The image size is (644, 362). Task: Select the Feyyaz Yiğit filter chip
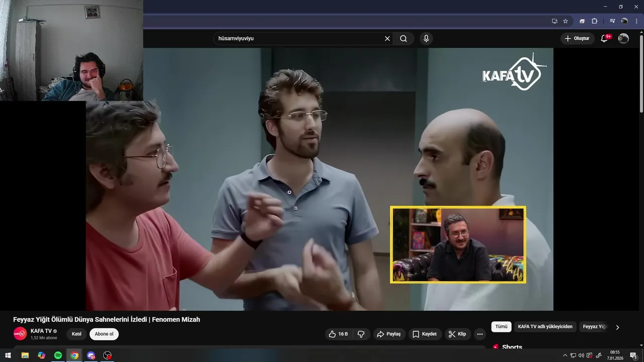click(x=595, y=327)
